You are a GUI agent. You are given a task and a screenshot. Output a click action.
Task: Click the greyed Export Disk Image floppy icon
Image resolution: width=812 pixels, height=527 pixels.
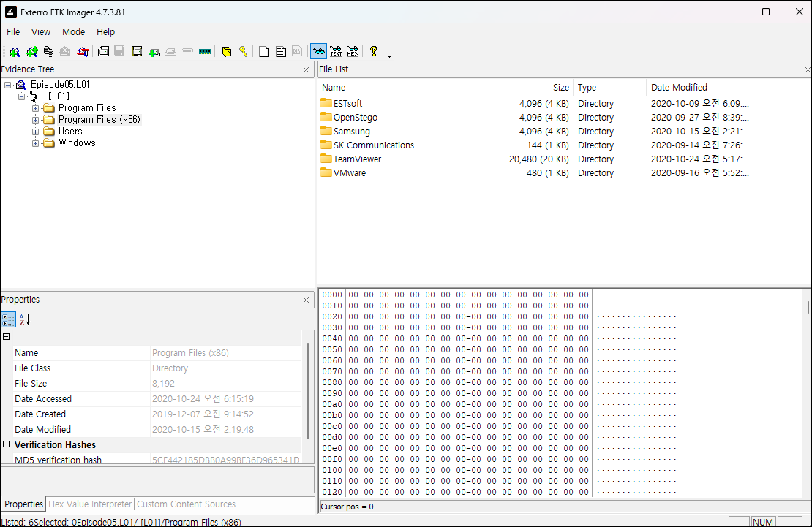(120, 50)
